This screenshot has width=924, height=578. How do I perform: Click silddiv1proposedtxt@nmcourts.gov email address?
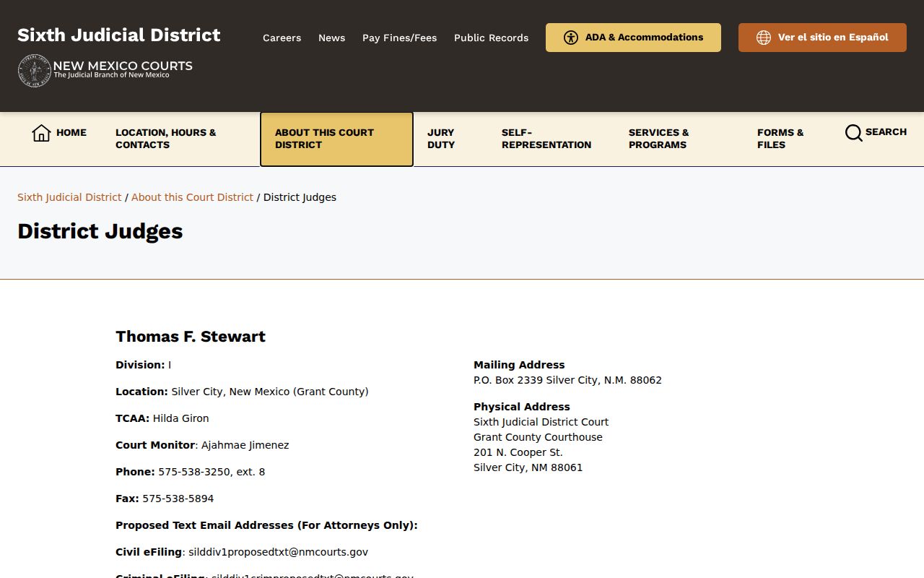click(278, 552)
